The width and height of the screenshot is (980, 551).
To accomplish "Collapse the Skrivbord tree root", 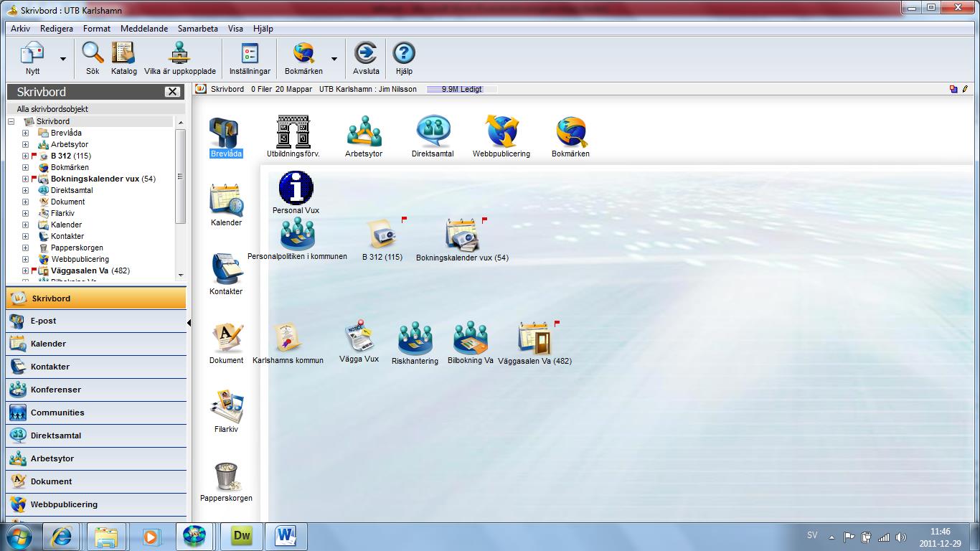I will (11, 121).
